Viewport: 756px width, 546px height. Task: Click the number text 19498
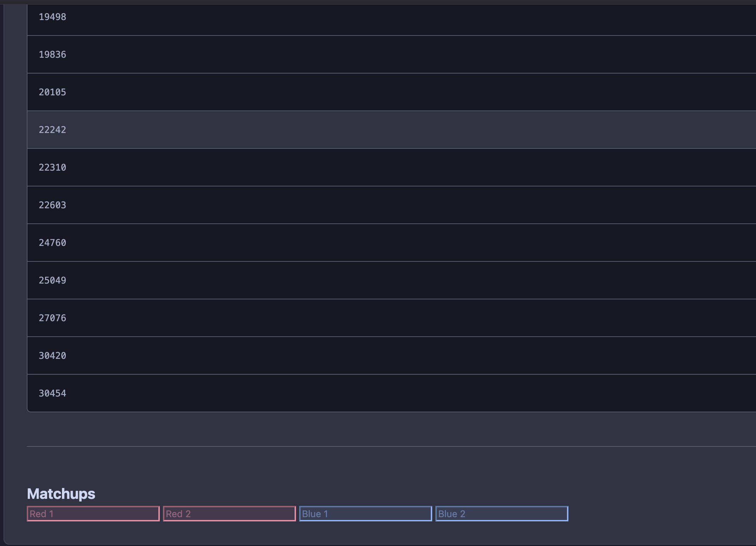click(x=52, y=17)
